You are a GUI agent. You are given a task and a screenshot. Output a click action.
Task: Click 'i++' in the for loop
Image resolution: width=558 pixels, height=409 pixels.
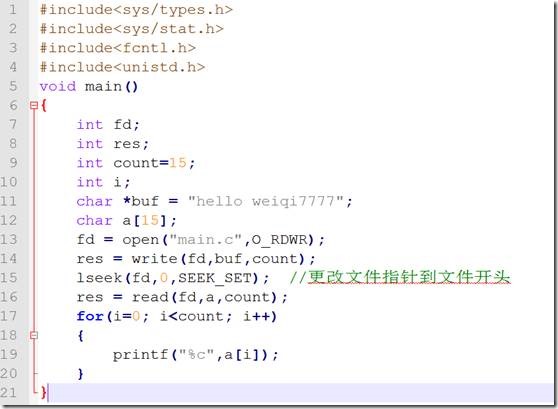pos(257,316)
